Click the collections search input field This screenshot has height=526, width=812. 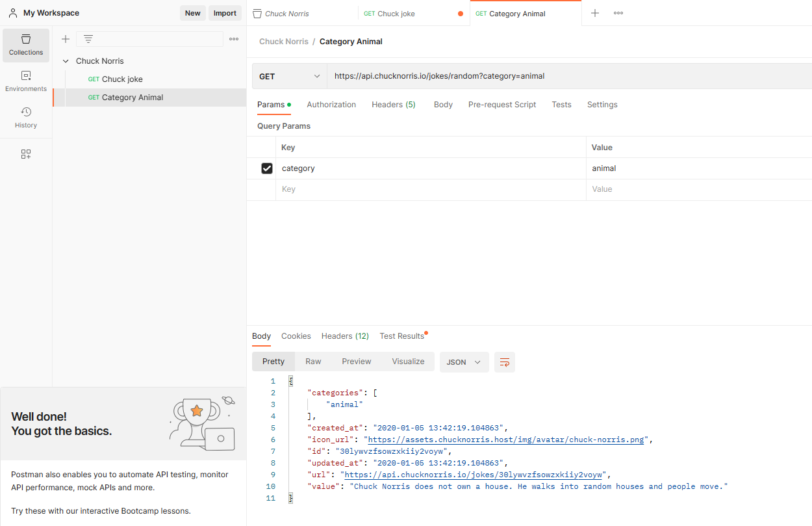[x=149, y=39]
